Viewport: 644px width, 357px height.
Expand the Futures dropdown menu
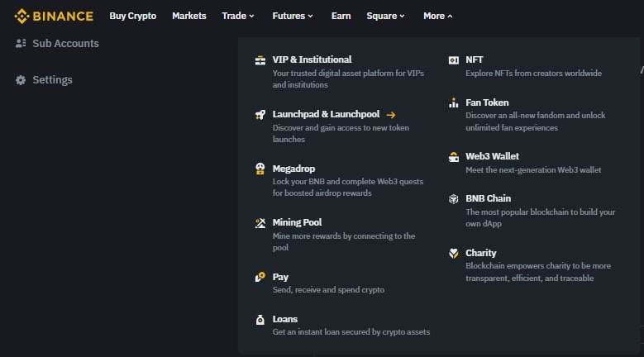click(293, 16)
